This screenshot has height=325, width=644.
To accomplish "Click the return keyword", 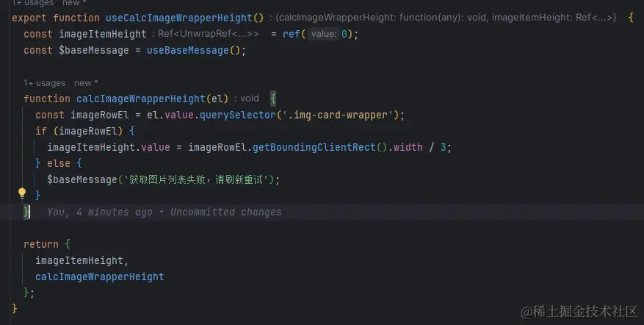I will pos(41,244).
